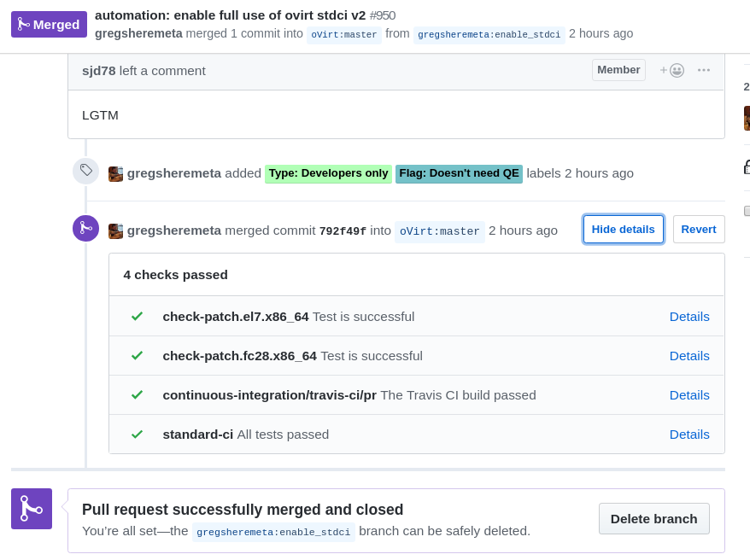This screenshot has width=750, height=560.
Task: Select the 'Flag: Doesn't need QE' label
Action: pyautogui.click(x=459, y=173)
